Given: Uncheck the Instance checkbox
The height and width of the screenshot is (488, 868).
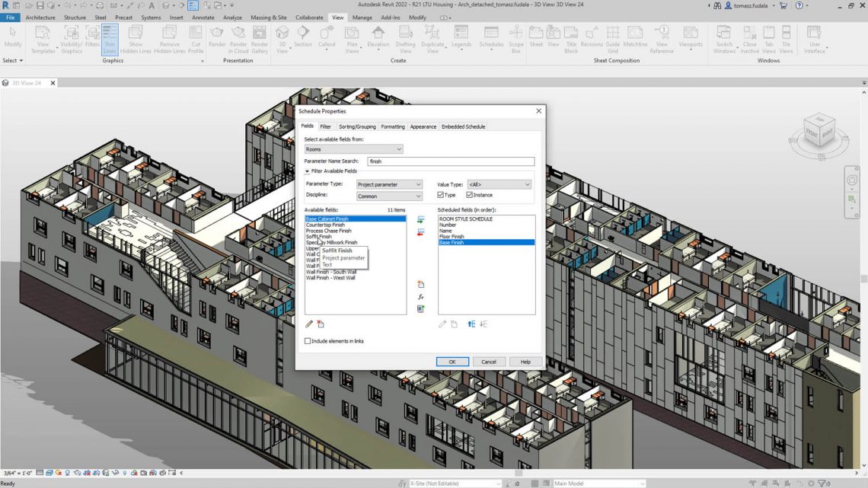Looking at the screenshot, I should [469, 196].
